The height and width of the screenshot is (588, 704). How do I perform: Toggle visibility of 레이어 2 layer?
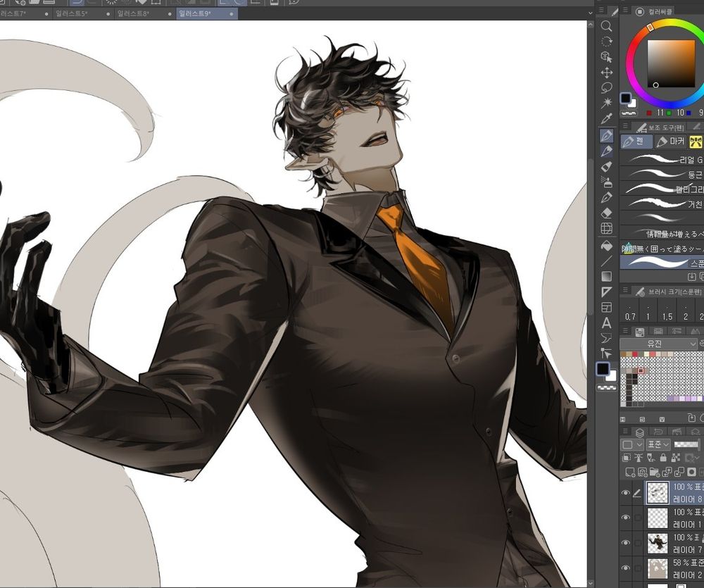625,568
